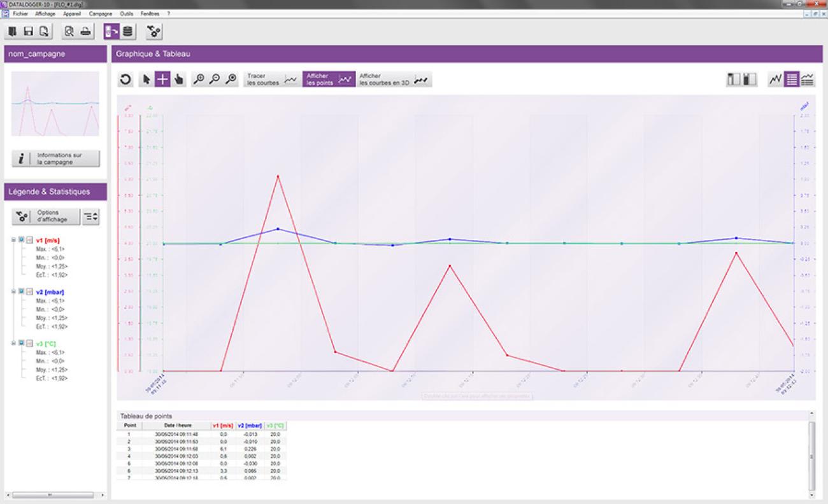
Task: Toggle the v3 [°C] curve checkbox
Action: click(x=21, y=343)
